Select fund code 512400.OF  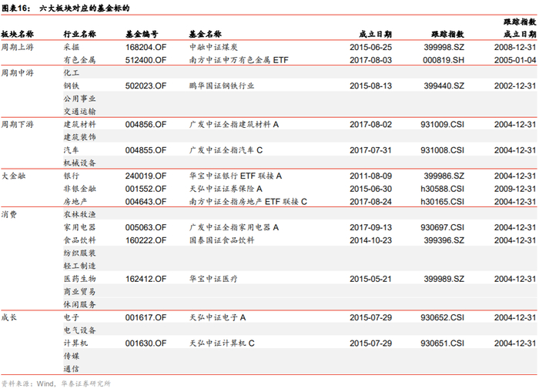pos(146,60)
